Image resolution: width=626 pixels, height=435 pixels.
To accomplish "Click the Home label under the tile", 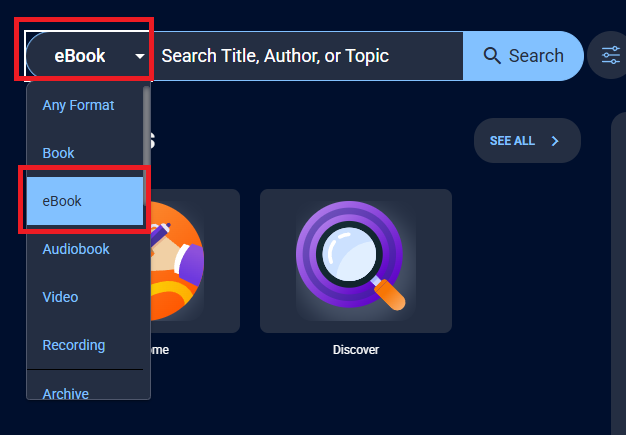I will click(x=158, y=350).
